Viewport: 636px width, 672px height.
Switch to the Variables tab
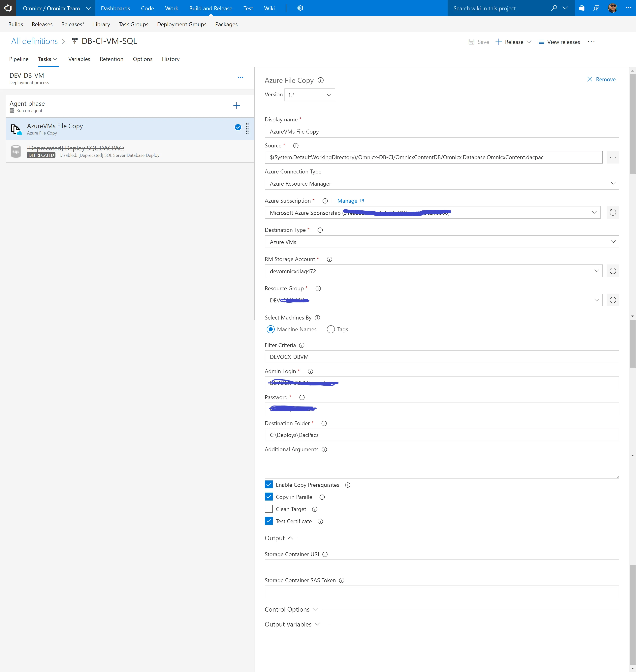click(79, 59)
